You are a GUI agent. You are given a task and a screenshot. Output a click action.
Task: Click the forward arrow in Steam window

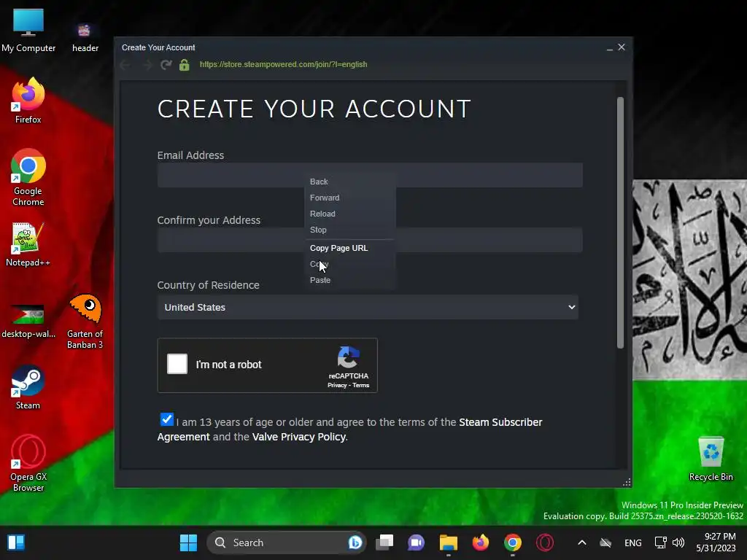(x=147, y=65)
